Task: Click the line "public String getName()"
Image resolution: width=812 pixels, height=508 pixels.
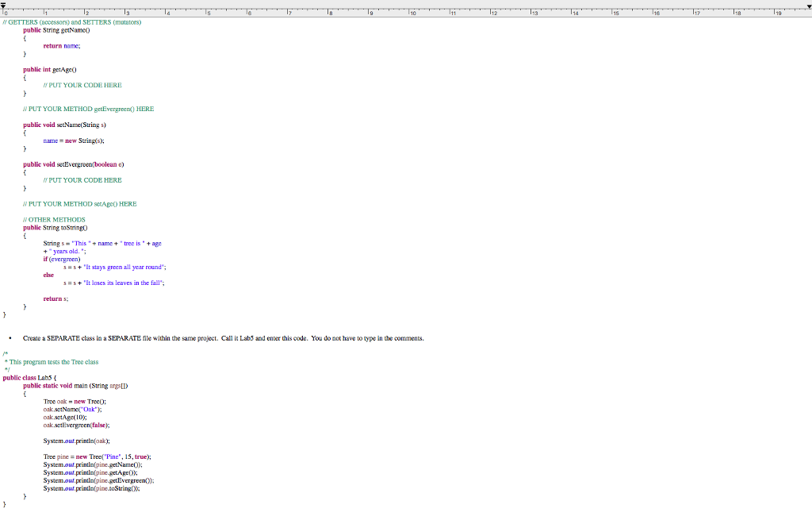Action: (56, 30)
